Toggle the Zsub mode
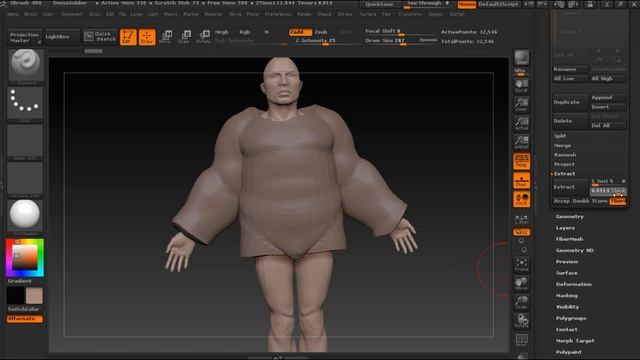The height and width of the screenshot is (360, 640). 321,32
